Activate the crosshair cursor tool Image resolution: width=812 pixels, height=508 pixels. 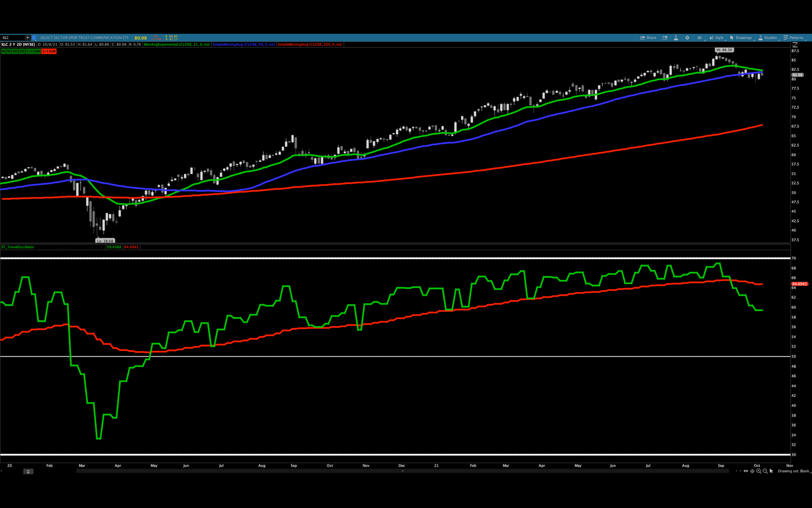click(x=753, y=471)
